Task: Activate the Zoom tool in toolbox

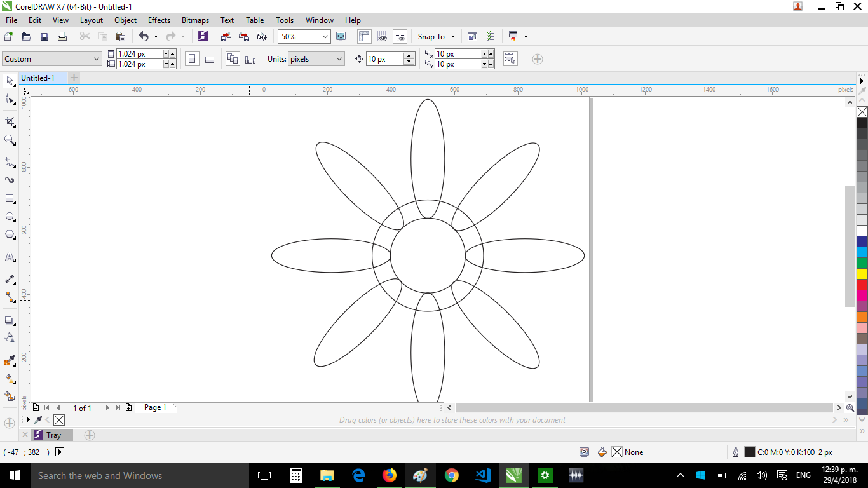Action: [x=10, y=140]
